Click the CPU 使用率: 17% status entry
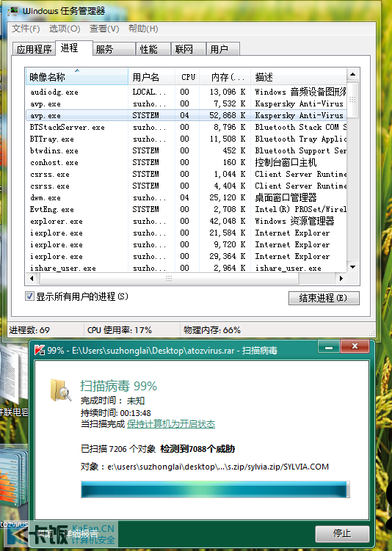 pos(120,330)
